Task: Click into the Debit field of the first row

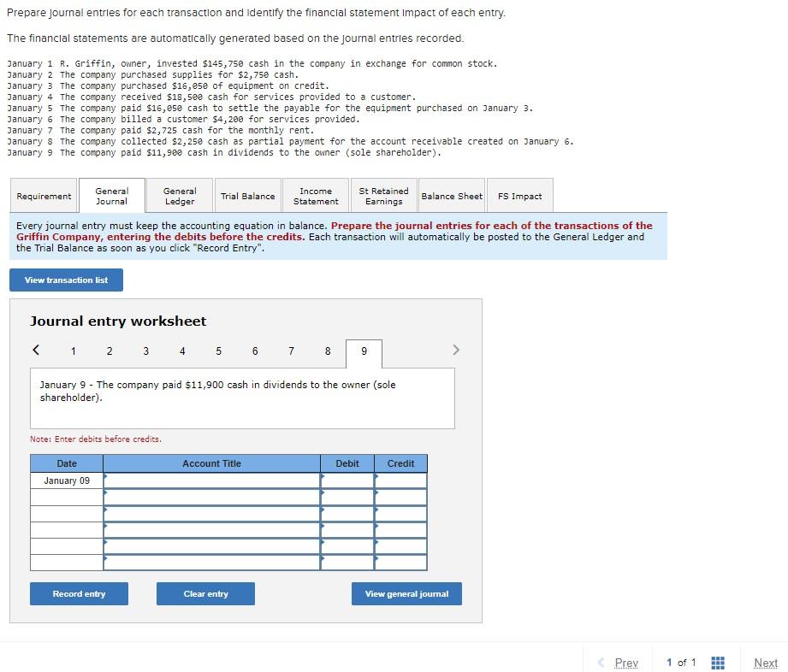Action: tap(347, 480)
